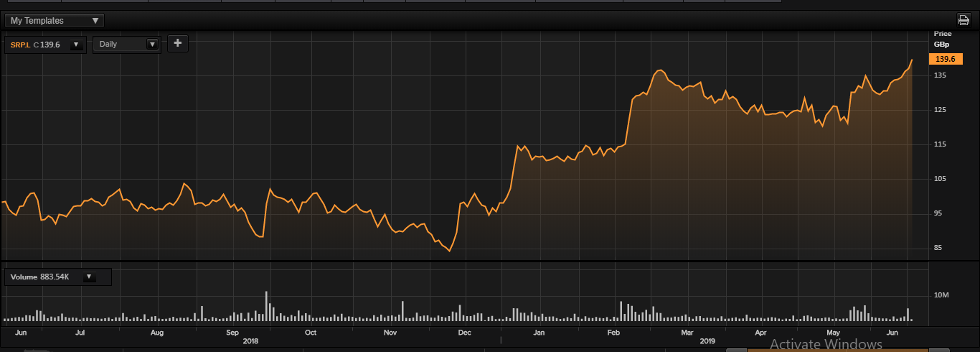Click the Apr month label on the time axis
This screenshot has height=352, width=980.
pos(761,333)
